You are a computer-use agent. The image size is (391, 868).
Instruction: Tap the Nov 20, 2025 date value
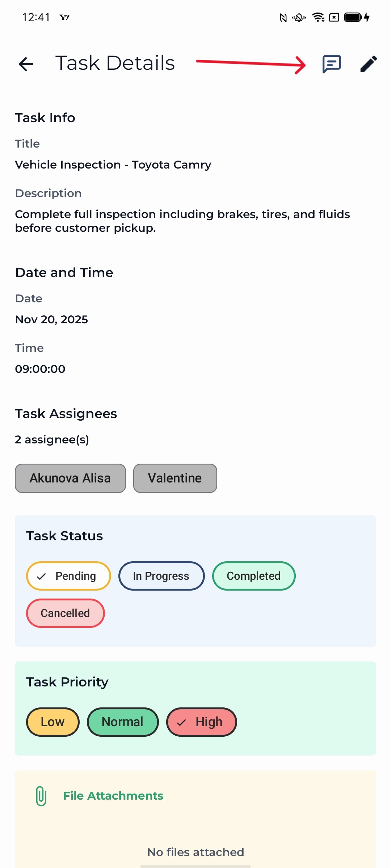tap(51, 319)
